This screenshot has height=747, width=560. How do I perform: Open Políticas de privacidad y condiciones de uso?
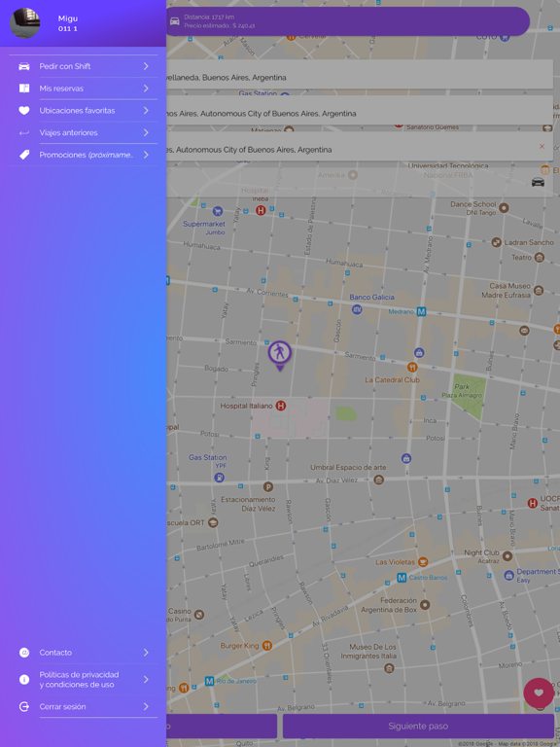(83, 679)
